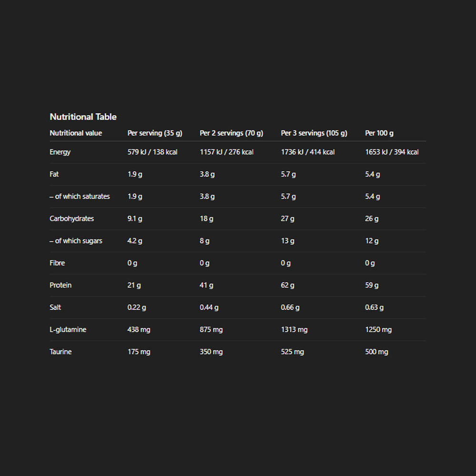Click the 'Per 100 g' column header

[x=379, y=133]
